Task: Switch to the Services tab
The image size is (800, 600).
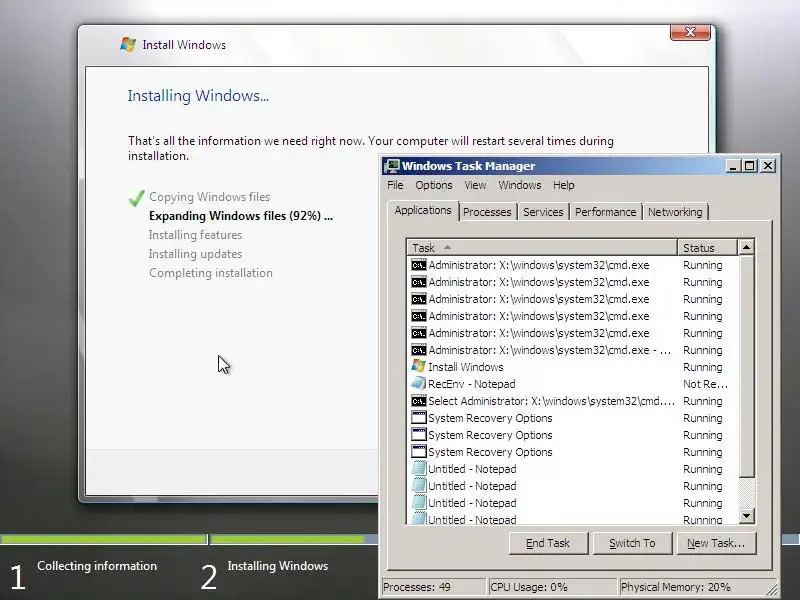Action: point(543,212)
